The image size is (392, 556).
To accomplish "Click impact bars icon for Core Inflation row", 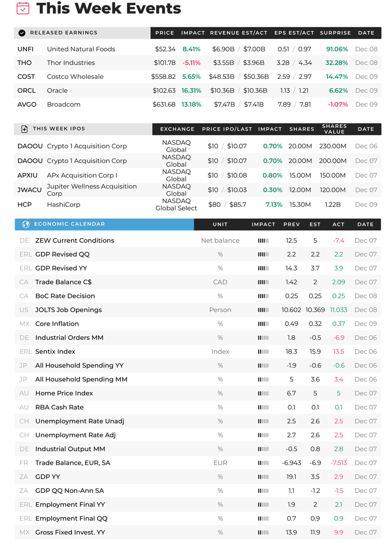I will tap(263, 324).
